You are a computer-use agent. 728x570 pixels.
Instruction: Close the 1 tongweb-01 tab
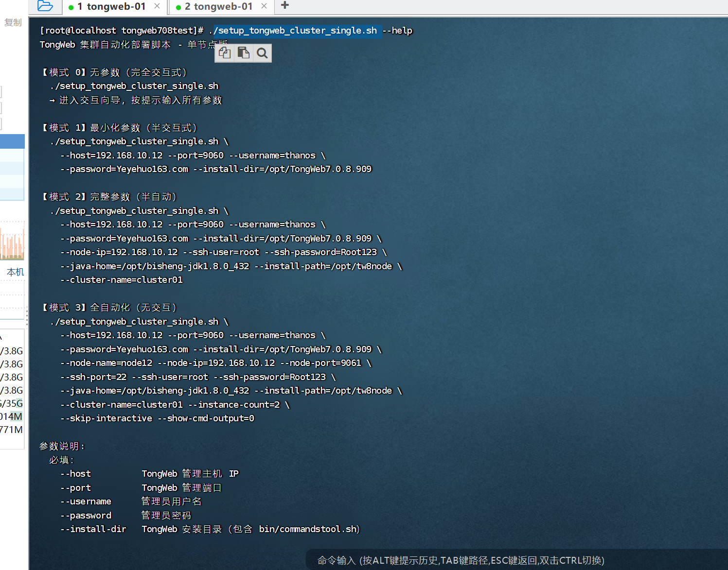(157, 6)
